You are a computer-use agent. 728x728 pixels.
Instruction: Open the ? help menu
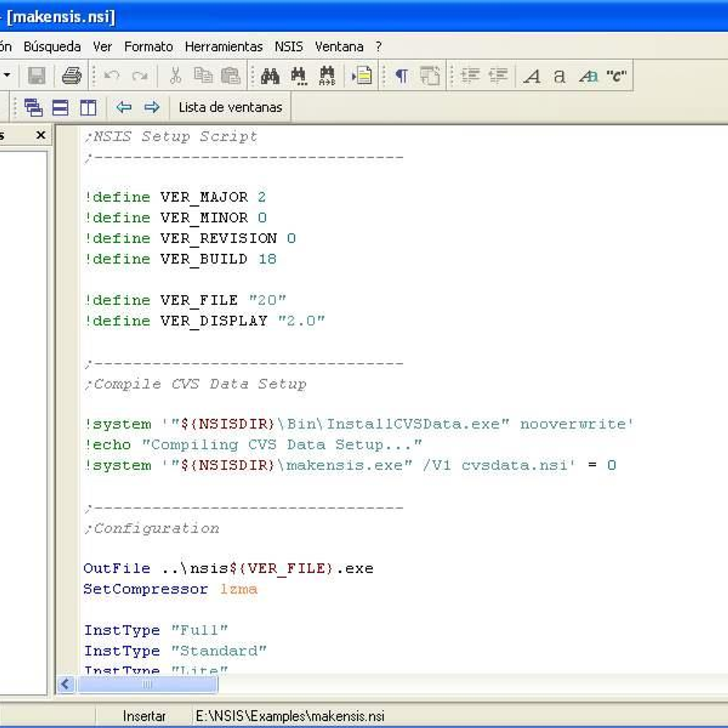click(x=379, y=47)
